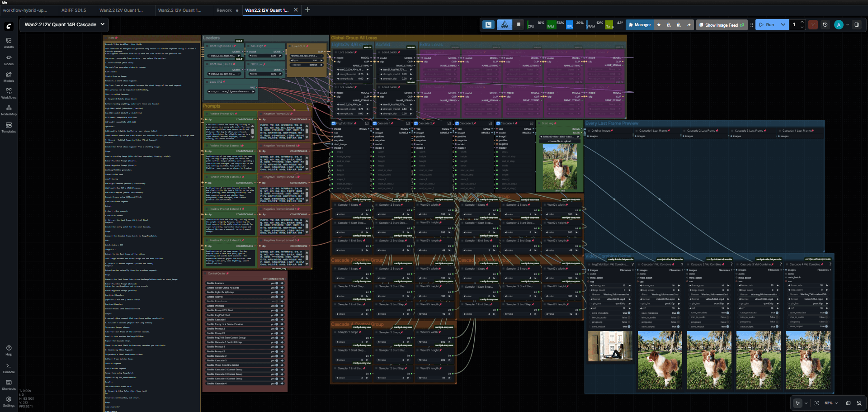Screen dimensions: 868x412
Task: Open dropdown next to user avatar
Action: click(x=847, y=25)
